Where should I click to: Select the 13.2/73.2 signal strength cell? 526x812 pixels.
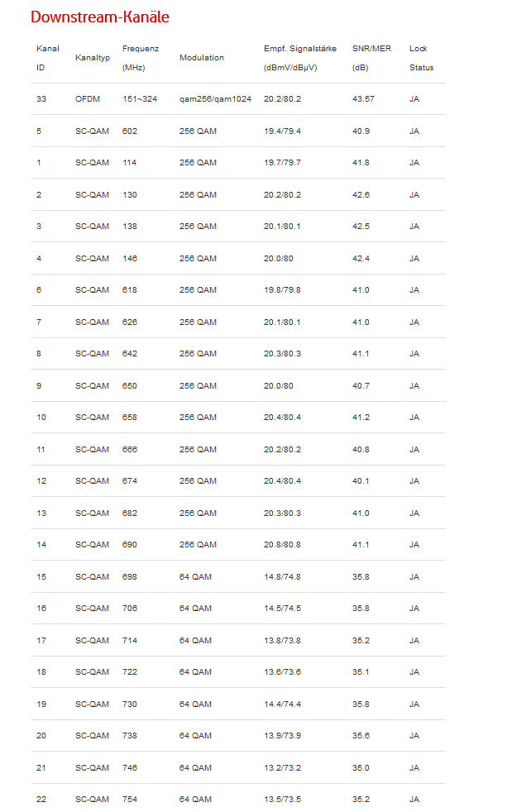coord(282,768)
